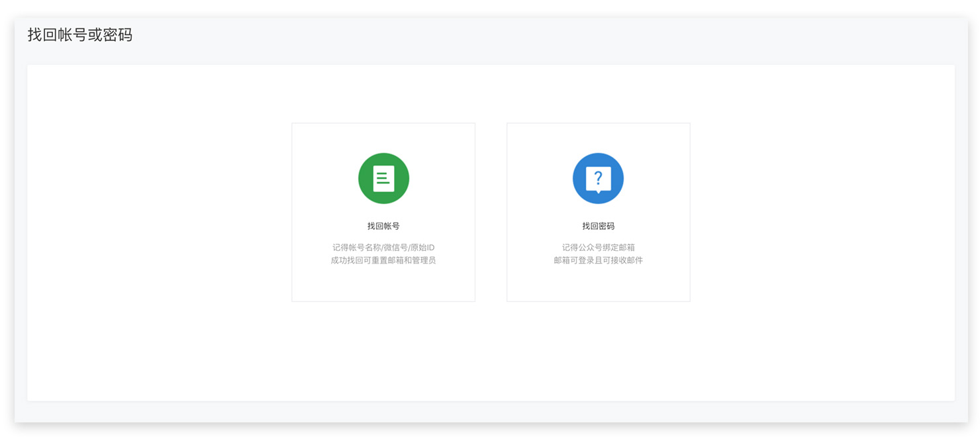Viewport: 980px width, 437px height.
Task: Click empty space below text in 找回帐号 card
Action: 383,283
